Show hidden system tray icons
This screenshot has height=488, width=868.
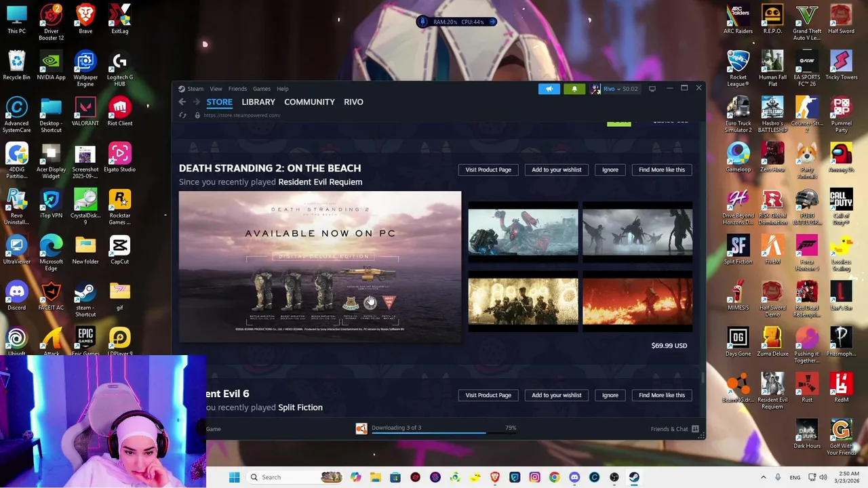(763, 477)
